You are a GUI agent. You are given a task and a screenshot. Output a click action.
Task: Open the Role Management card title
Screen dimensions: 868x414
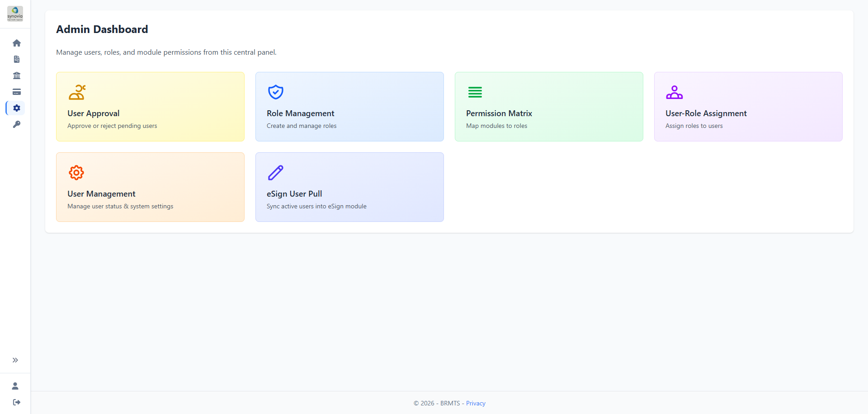tap(301, 113)
